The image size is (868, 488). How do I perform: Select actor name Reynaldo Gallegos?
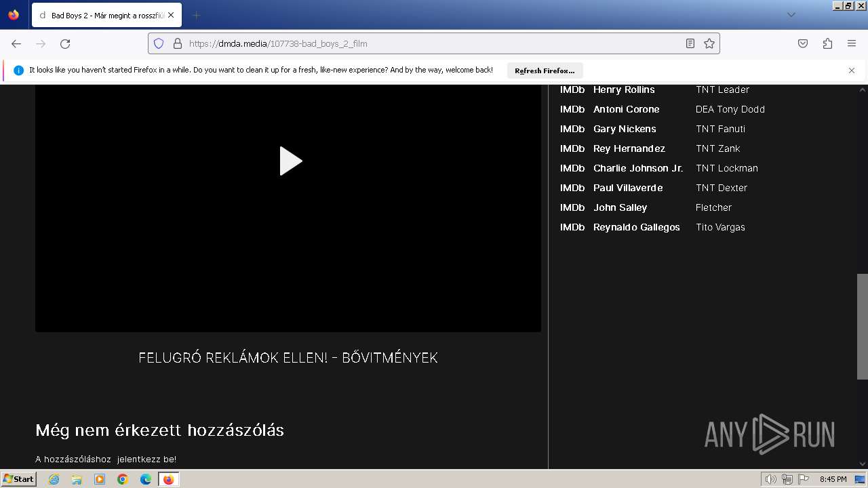(x=637, y=227)
